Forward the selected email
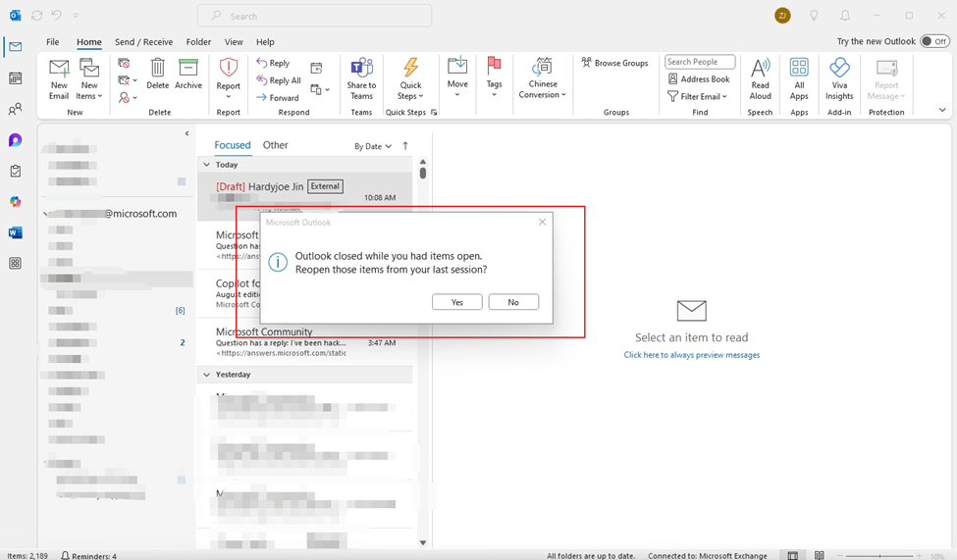This screenshot has height=560, width=957. 278,98
